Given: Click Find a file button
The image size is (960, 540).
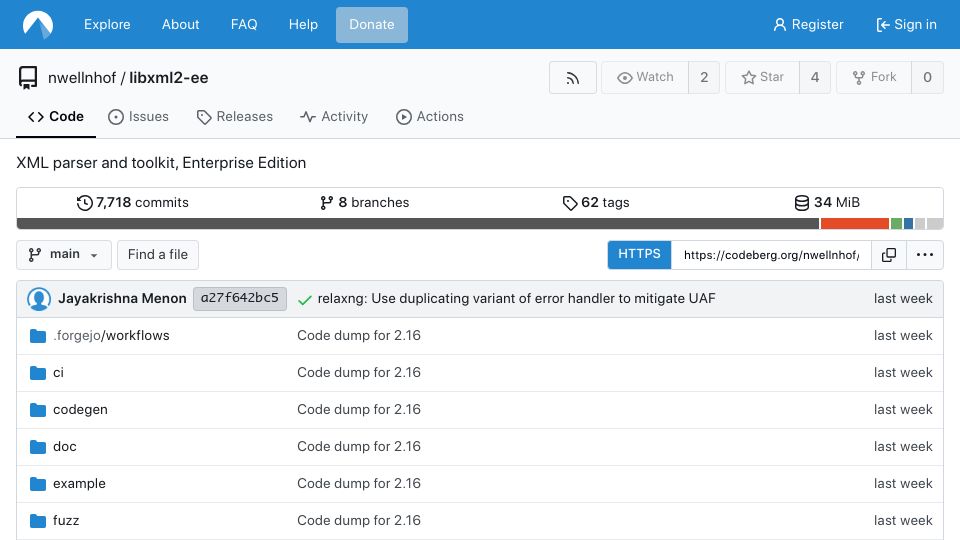Looking at the screenshot, I should tap(158, 255).
